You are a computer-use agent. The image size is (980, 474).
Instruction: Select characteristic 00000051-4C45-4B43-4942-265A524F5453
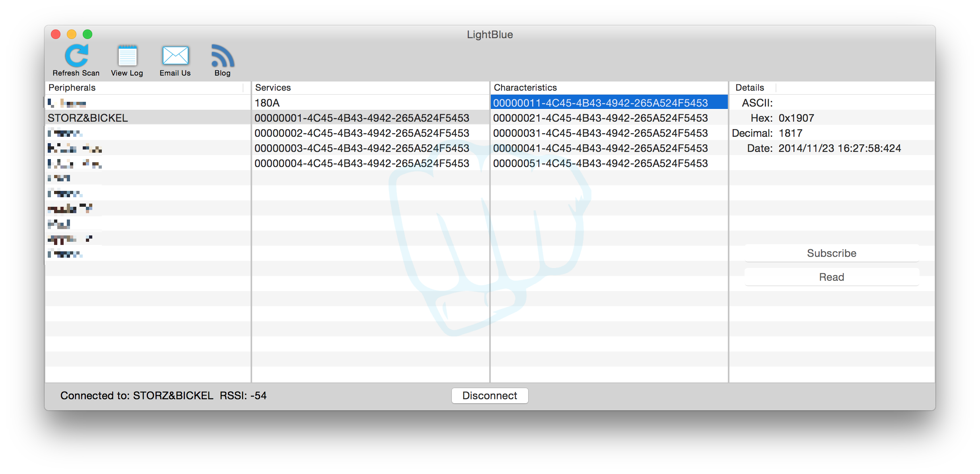click(x=609, y=163)
